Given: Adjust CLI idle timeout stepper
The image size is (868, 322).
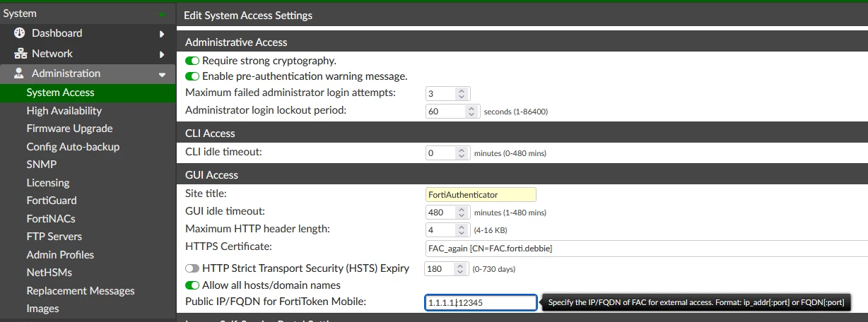Looking at the screenshot, I should tap(462, 153).
